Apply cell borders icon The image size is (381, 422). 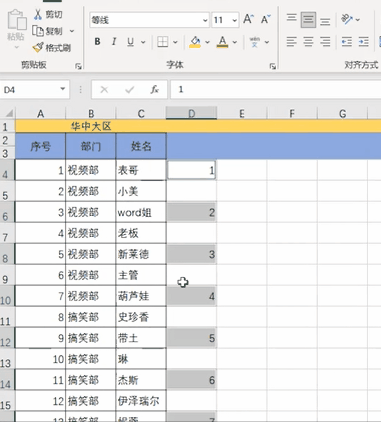(x=162, y=42)
